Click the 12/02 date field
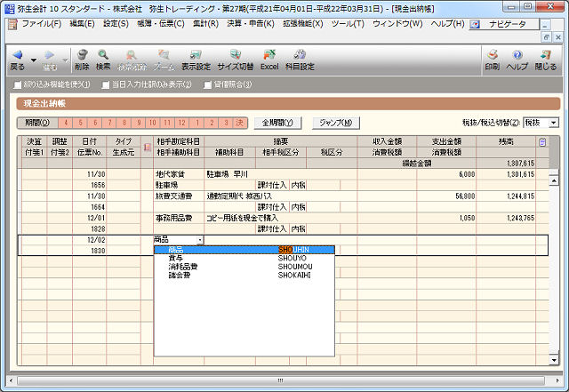Screen dimensions: 569x392 (89, 240)
